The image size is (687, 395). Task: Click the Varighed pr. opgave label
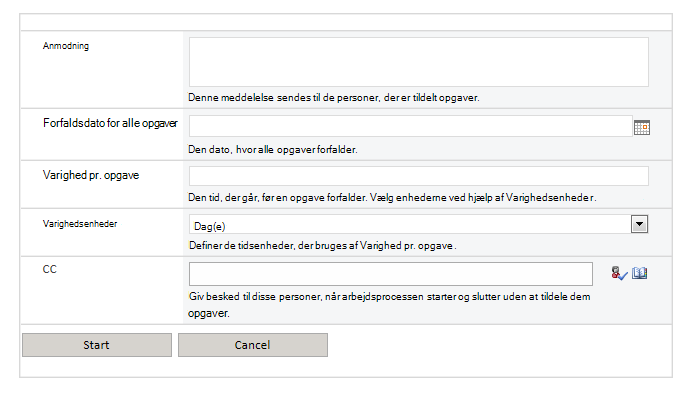point(91,175)
